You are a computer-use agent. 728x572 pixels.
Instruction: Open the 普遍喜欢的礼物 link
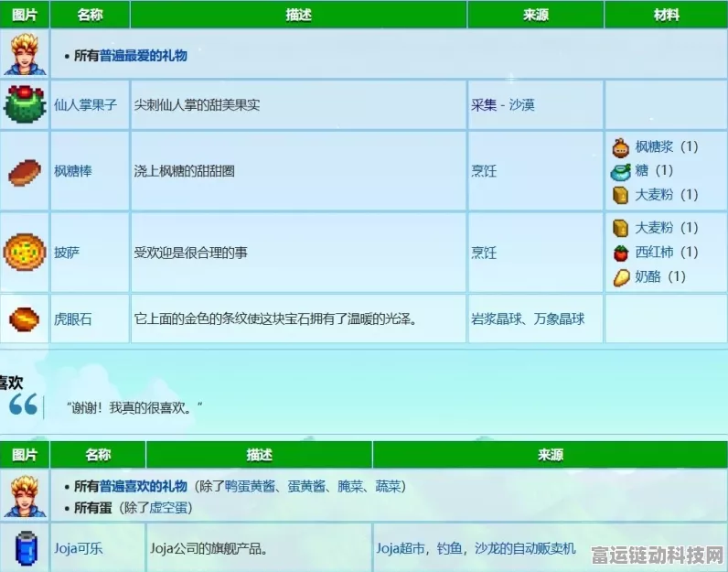143,487
